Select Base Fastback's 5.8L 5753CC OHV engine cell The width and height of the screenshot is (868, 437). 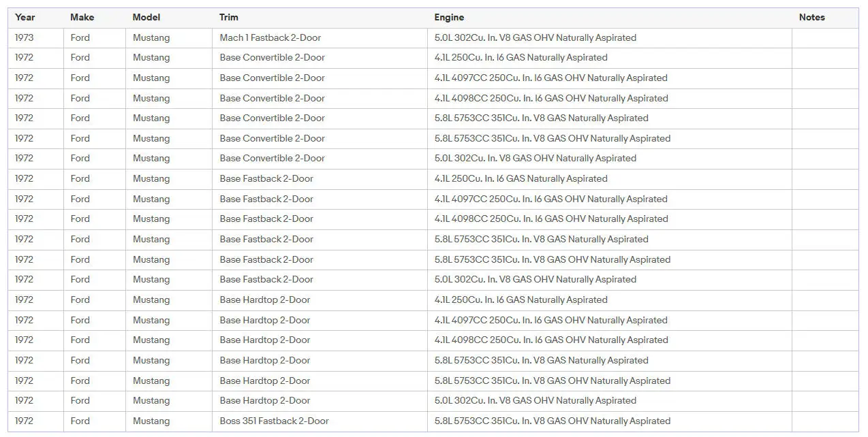pyautogui.click(x=609, y=260)
